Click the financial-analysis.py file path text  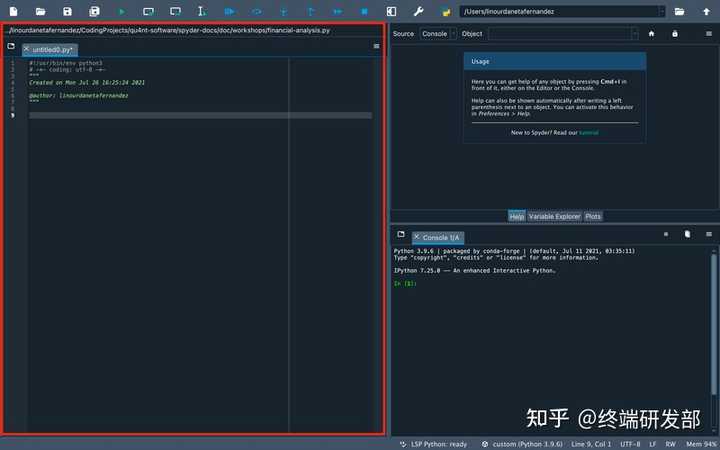coord(170,30)
